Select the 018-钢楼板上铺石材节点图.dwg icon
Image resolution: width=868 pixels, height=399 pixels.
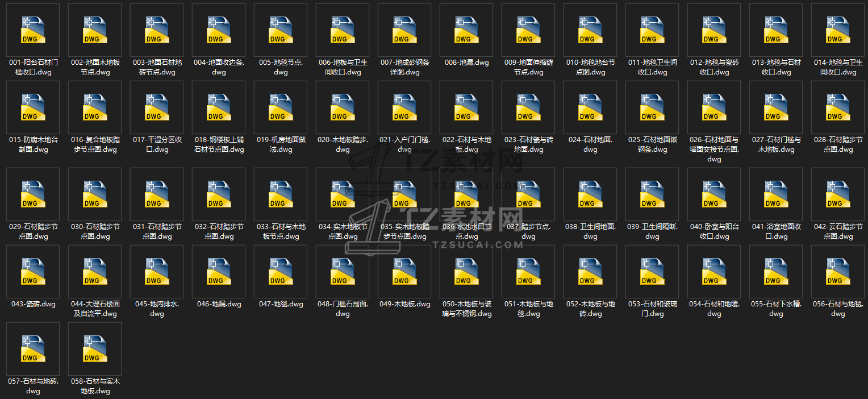click(x=219, y=107)
